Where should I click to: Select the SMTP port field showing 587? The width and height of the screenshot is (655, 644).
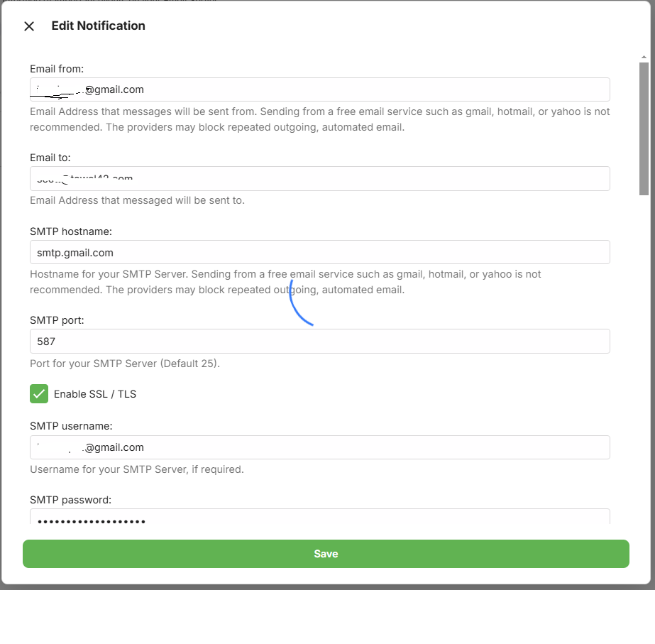[319, 341]
